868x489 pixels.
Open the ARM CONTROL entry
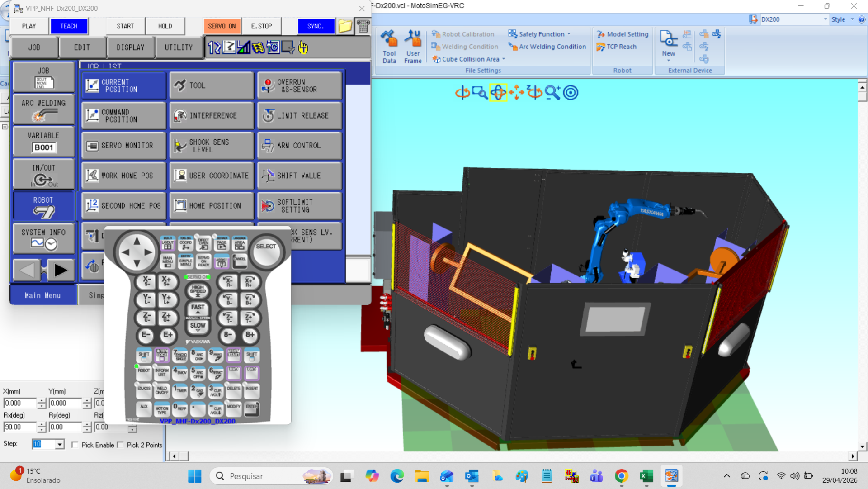click(299, 146)
